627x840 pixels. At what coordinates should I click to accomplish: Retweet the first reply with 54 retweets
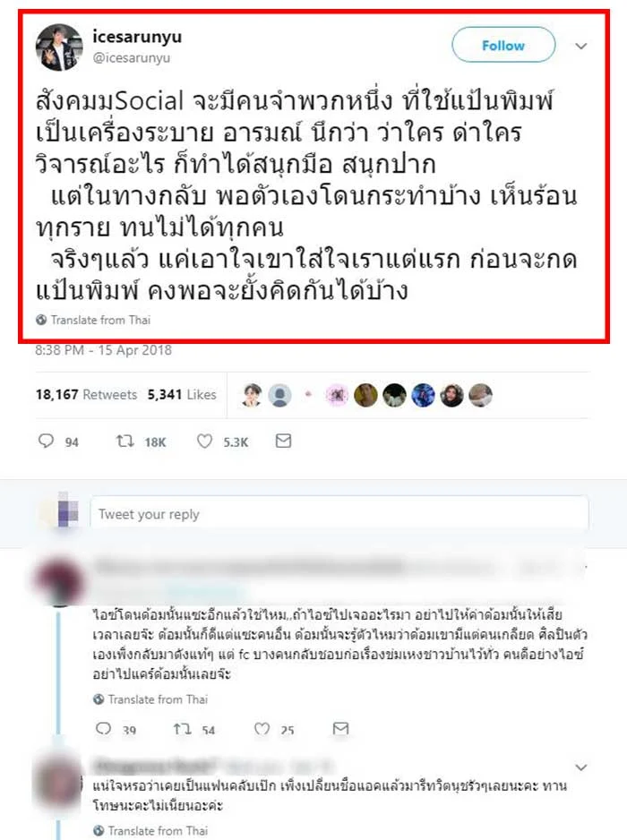tap(182, 729)
